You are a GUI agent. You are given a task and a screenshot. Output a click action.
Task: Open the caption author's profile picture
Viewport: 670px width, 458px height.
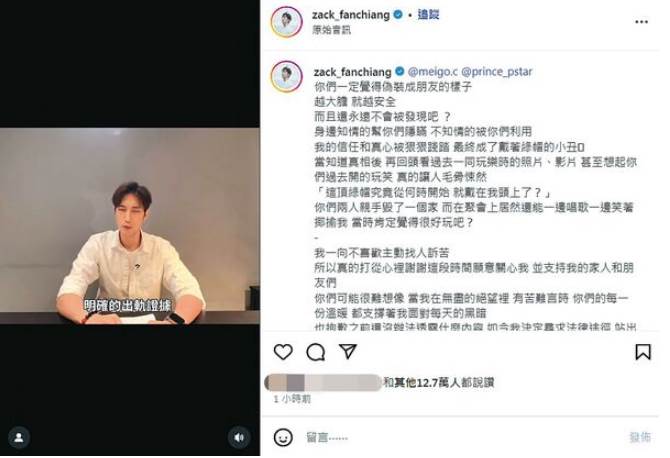click(x=286, y=76)
